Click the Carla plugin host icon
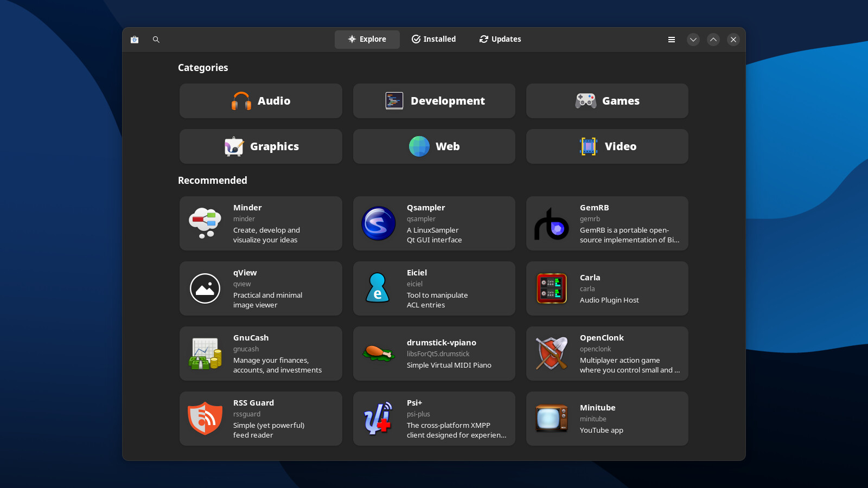Image resolution: width=868 pixels, height=488 pixels. pos(552,288)
